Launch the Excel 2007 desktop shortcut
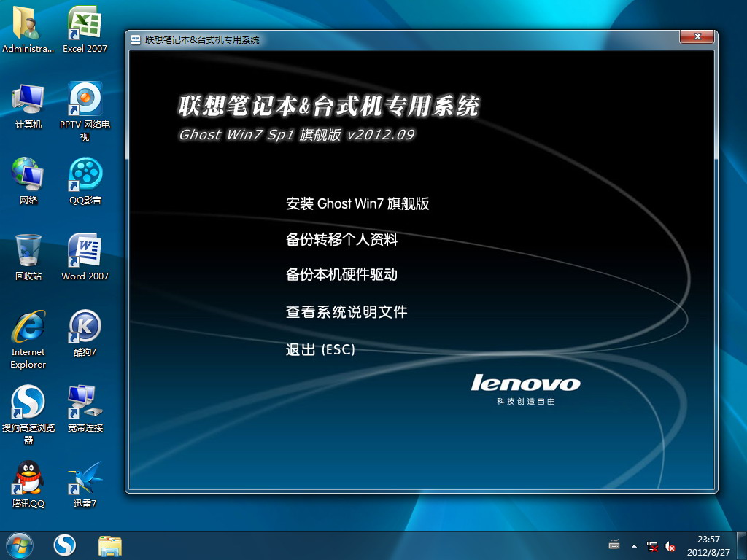The image size is (747, 560). [x=85, y=28]
